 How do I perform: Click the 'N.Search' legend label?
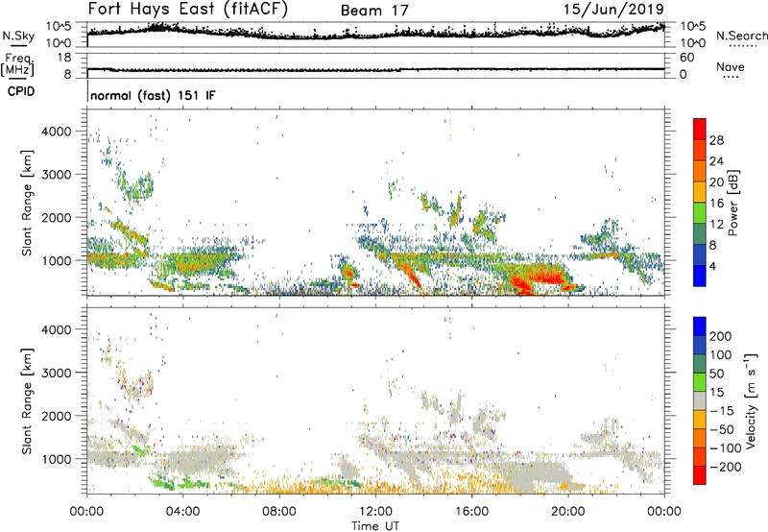point(741,36)
